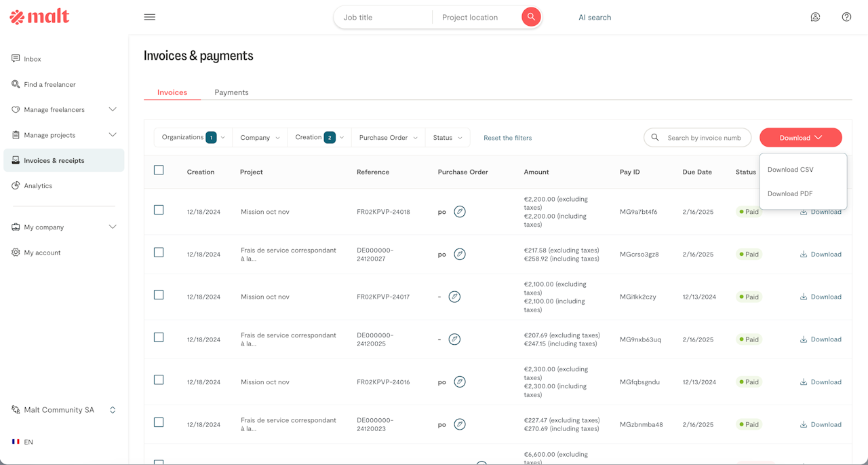Open the Organizations filter dropdown

coord(193,138)
